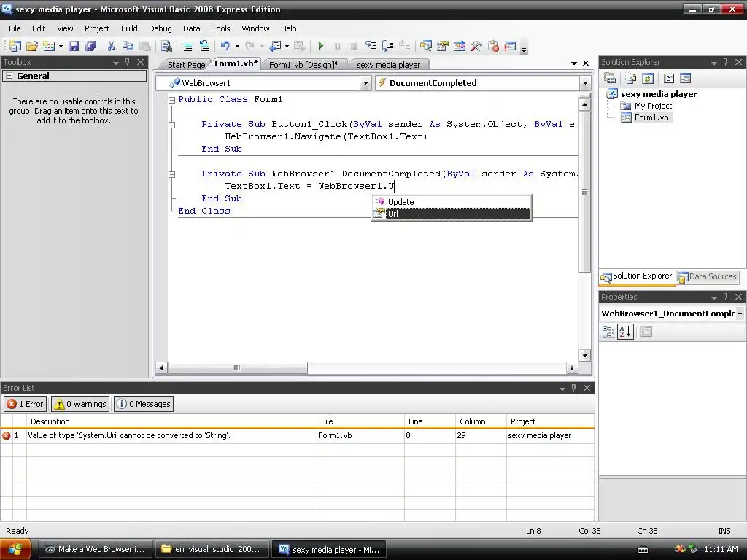The image size is (747, 560).
Task: Open the DocumentCompleted method dropdown
Action: [585, 83]
